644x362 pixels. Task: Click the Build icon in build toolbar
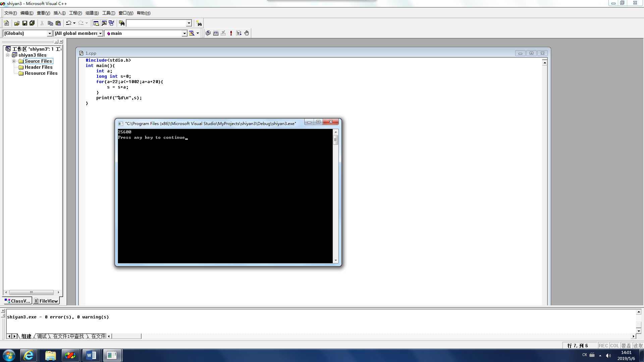pyautogui.click(x=216, y=33)
